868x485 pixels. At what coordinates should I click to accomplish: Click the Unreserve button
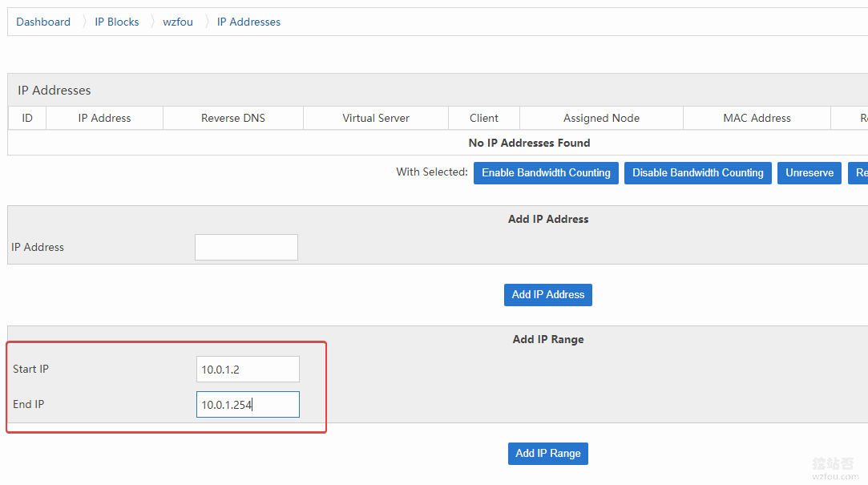809,172
